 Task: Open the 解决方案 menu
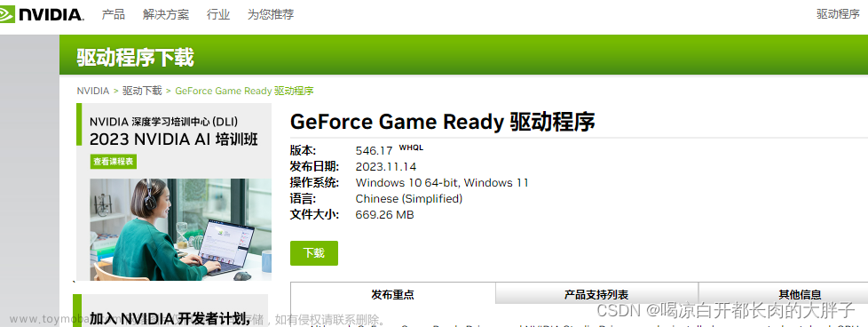(165, 14)
